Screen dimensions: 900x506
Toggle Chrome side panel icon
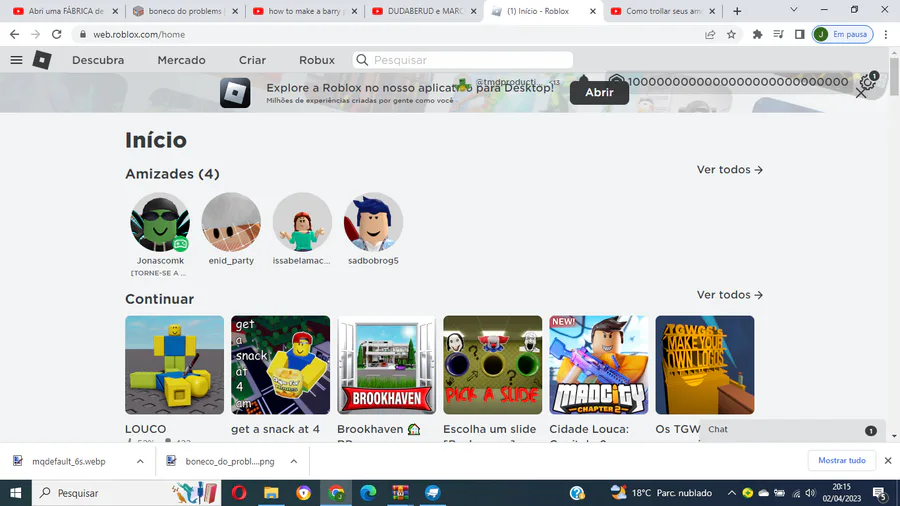click(x=800, y=34)
